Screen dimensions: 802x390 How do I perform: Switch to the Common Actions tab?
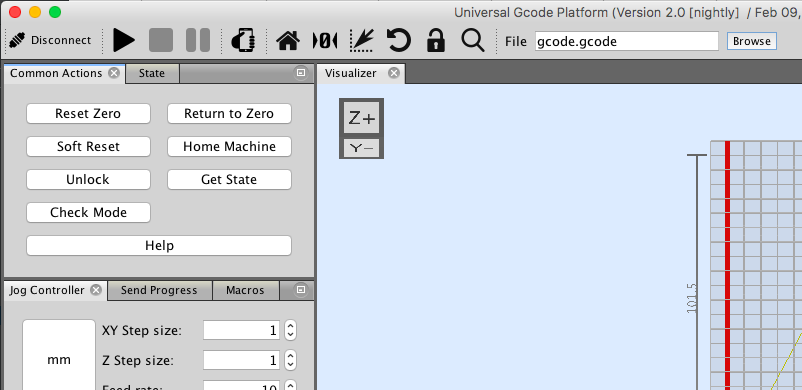[x=56, y=73]
